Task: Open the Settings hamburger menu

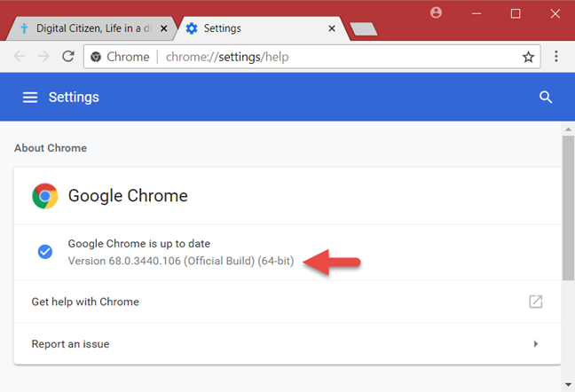Action: pos(30,98)
